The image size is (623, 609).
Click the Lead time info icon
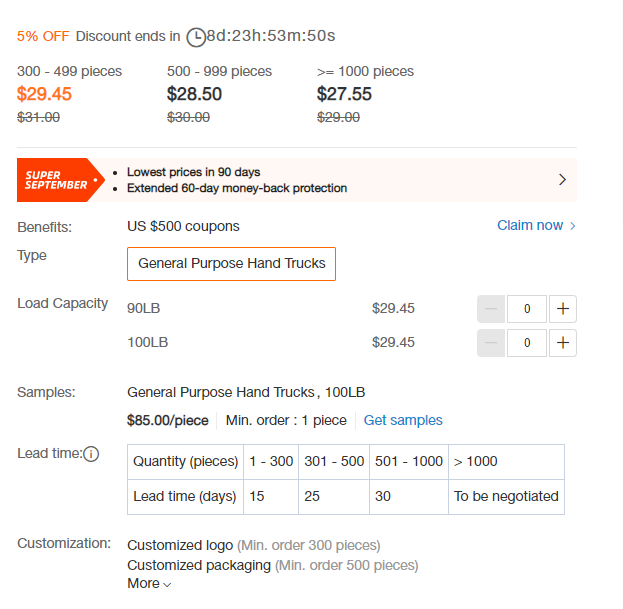click(91, 454)
